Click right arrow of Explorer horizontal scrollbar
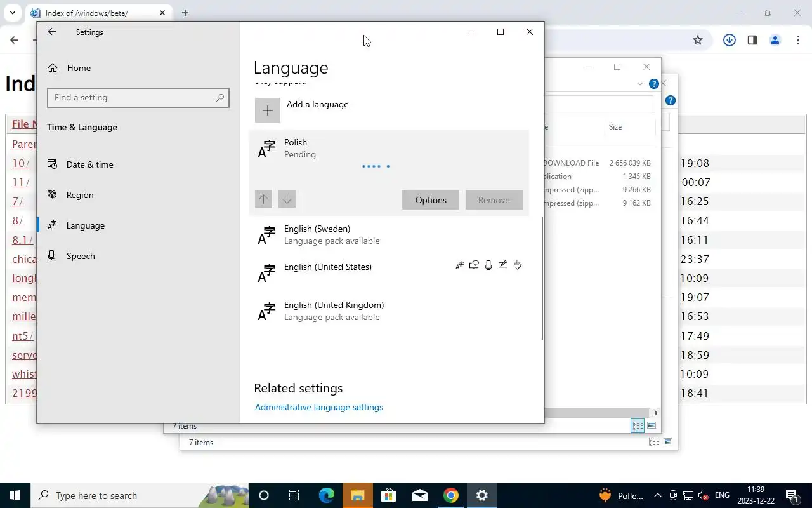The width and height of the screenshot is (812, 508). pyautogui.click(x=655, y=413)
